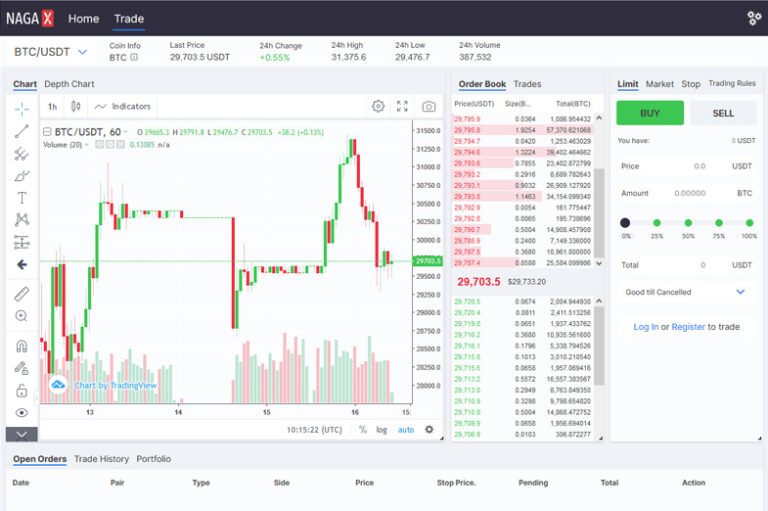Select the Order Book tab
This screenshot has height=511, width=768.
(482, 84)
